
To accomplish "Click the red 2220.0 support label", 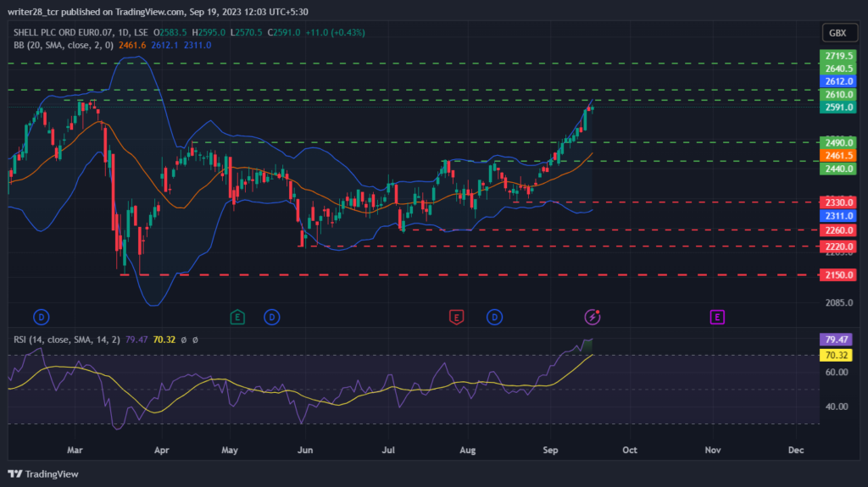I will coord(838,246).
